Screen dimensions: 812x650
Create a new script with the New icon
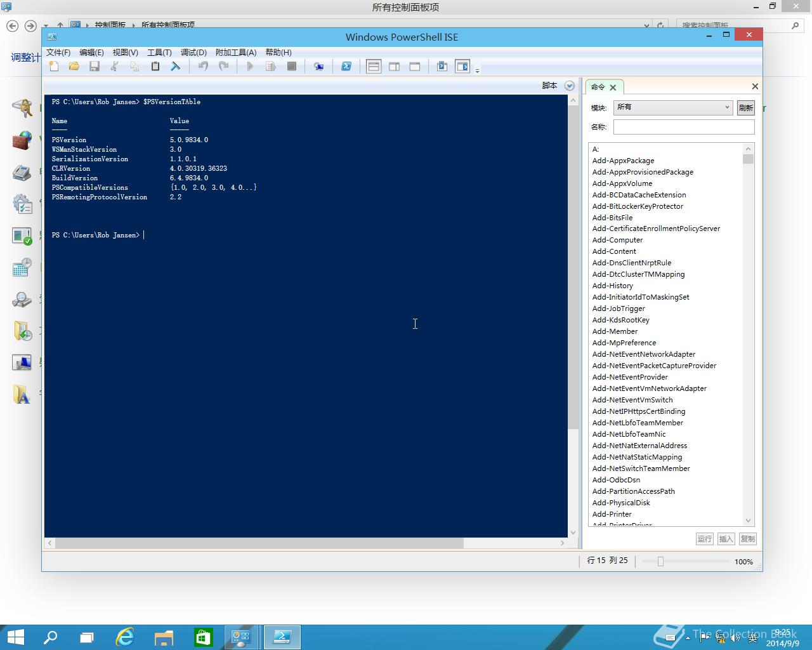(54, 66)
